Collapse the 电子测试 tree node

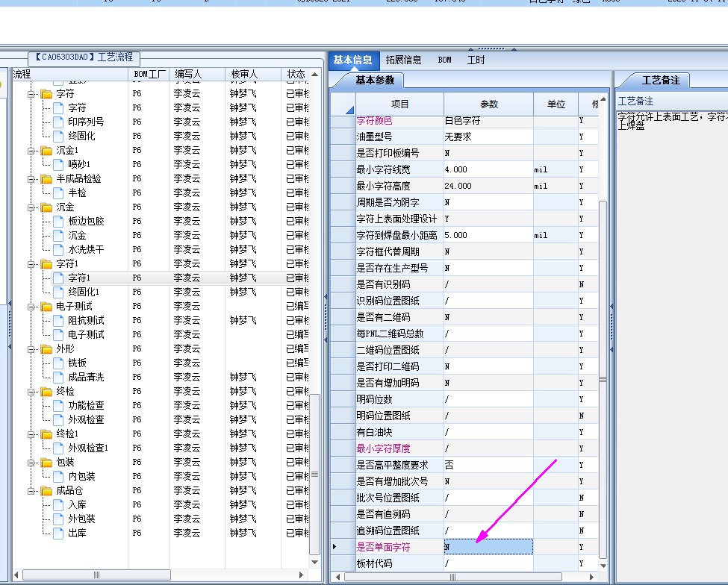pos(31,306)
